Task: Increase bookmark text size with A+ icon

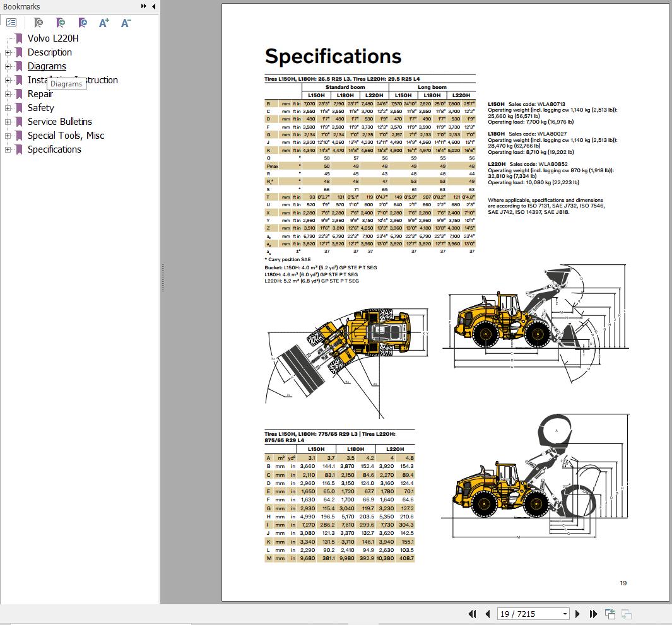Action: [103, 22]
